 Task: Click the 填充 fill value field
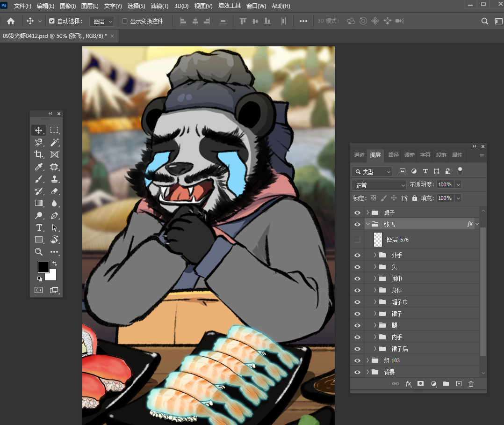point(445,198)
